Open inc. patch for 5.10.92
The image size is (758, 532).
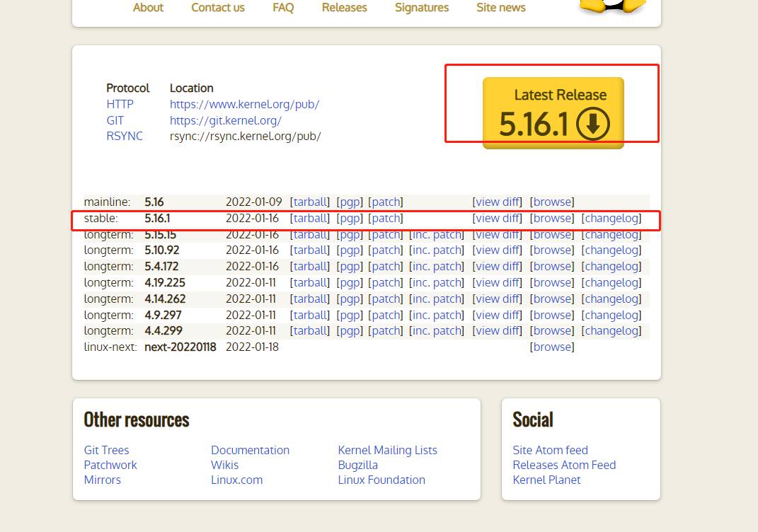click(437, 250)
